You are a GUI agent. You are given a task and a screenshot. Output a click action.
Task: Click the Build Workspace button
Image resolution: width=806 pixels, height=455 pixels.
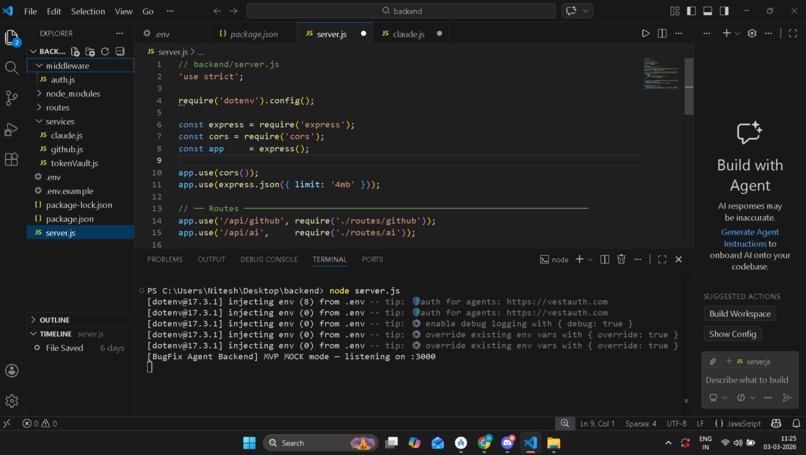740,314
